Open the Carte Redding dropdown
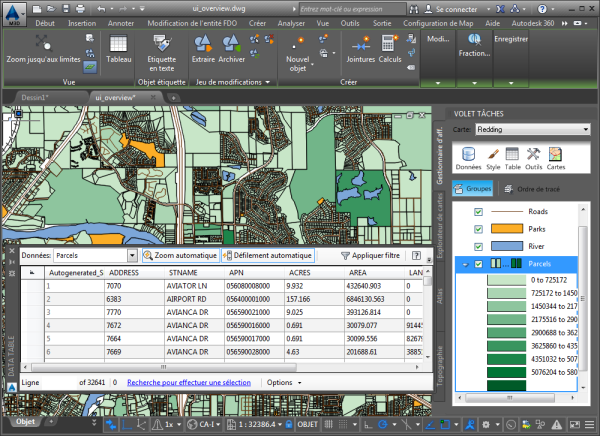 pyautogui.click(x=533, y=129)
